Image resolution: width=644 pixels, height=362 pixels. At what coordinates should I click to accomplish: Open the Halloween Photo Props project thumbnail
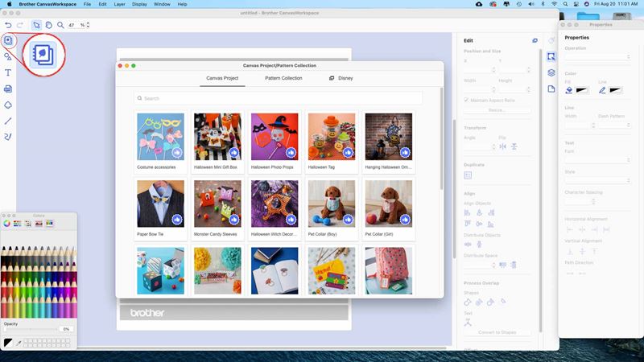pos(275,137)
